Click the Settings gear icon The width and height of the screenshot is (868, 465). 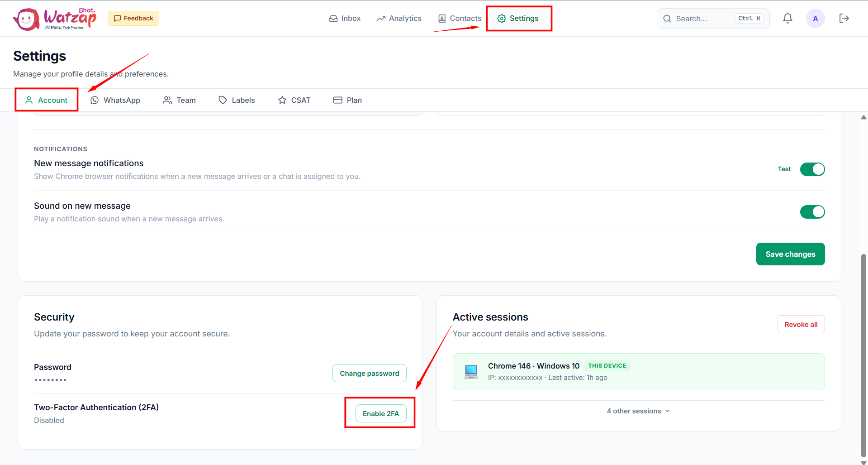pyautogui.click(x=501, y=19)
